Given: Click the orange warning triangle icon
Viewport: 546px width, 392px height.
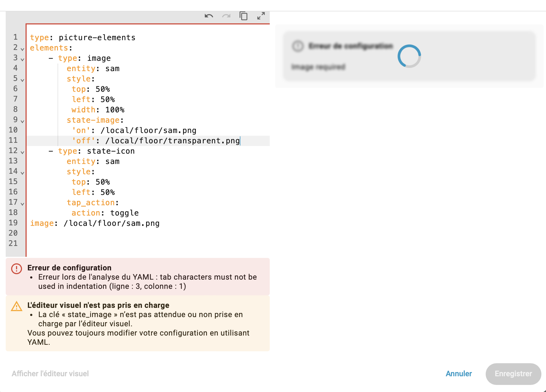Looking at the screenshot, I should 17,306.
